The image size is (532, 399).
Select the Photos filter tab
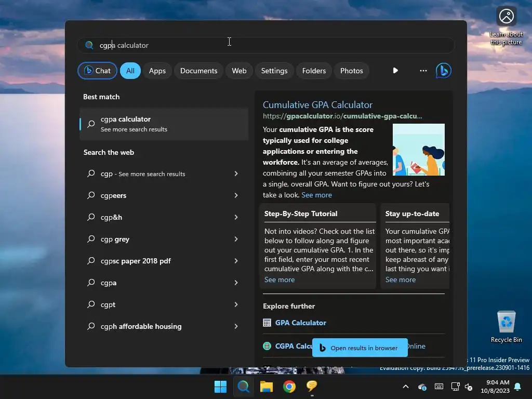click(x=352, y=71)
